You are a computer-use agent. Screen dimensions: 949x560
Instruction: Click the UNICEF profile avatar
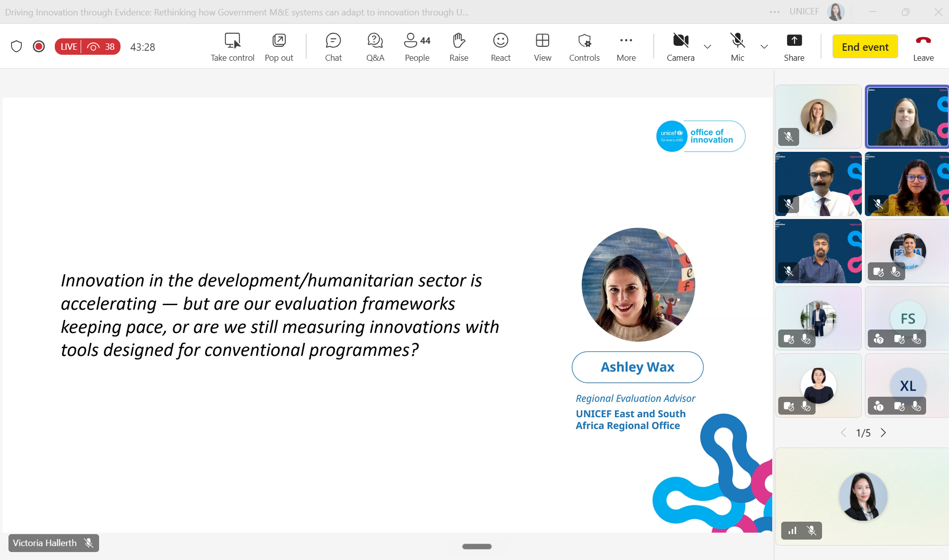836,11
